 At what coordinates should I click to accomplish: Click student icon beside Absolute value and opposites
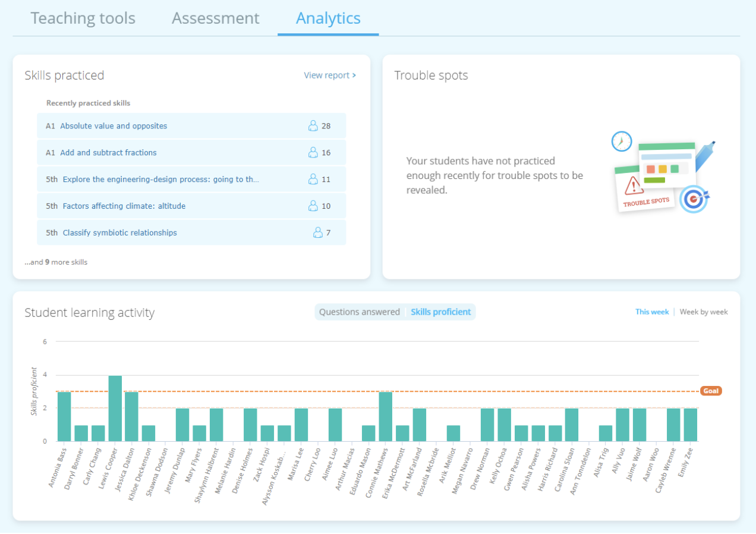coord(313,126)
